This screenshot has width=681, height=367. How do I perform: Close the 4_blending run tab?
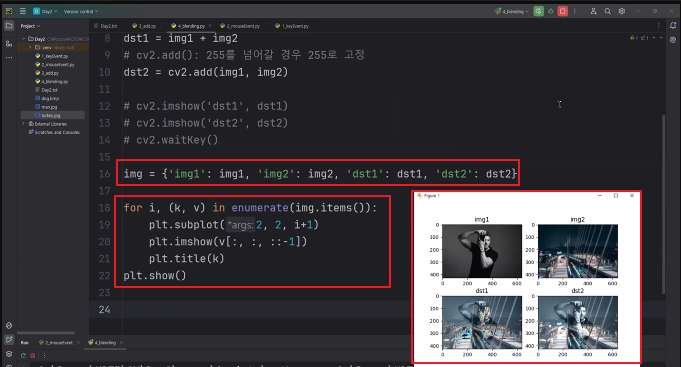point(121,343)
